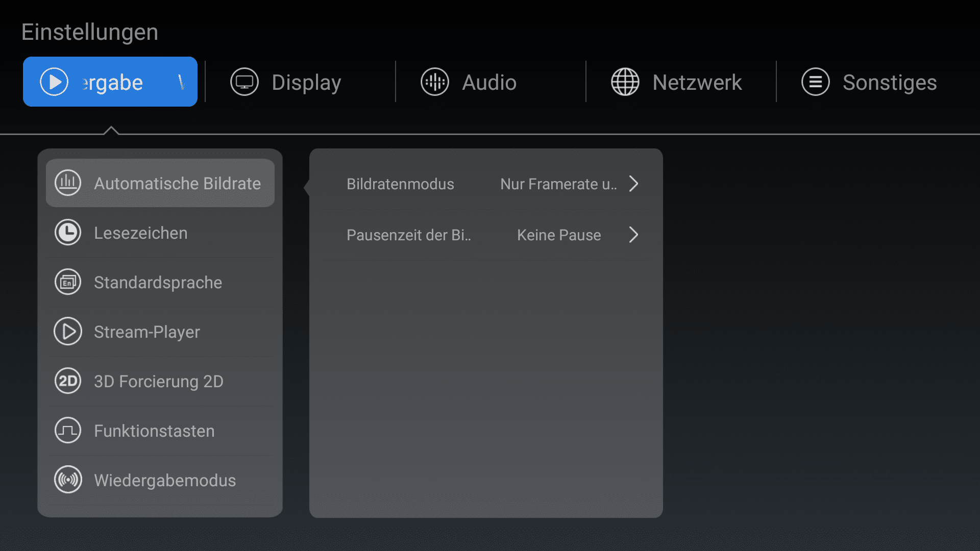Image resolution: width=980 pixels, height=551 pixels.
Task: Select Automatische Bildrate menu entry
Action: 177,184
